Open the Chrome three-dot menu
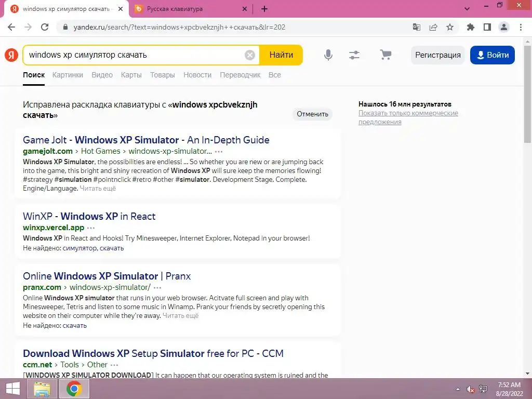 click(521, 27)
